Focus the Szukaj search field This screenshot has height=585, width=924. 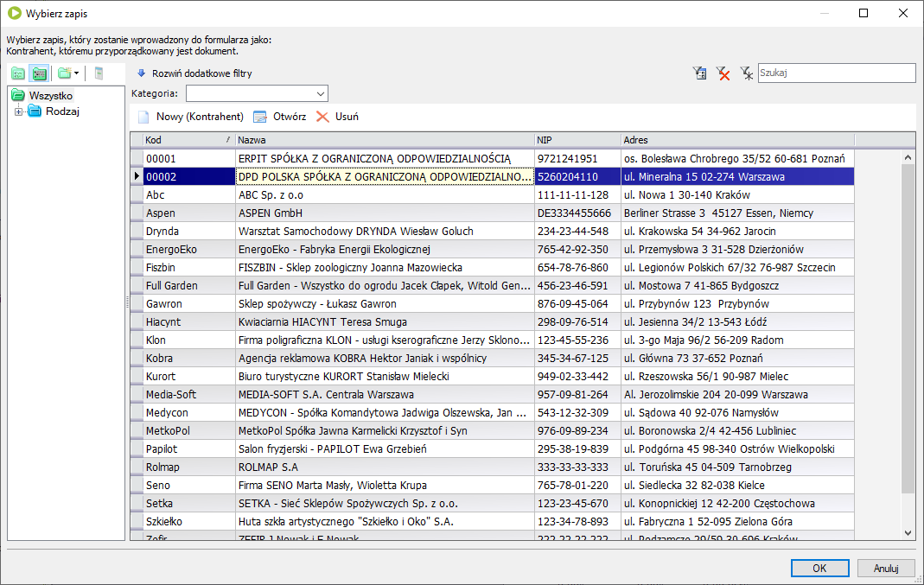tap(836, 73)
